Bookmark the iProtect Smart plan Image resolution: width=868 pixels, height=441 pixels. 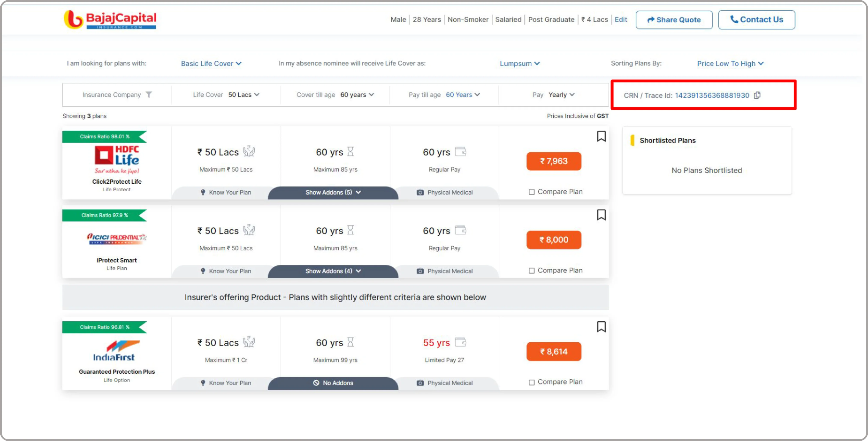601,215
